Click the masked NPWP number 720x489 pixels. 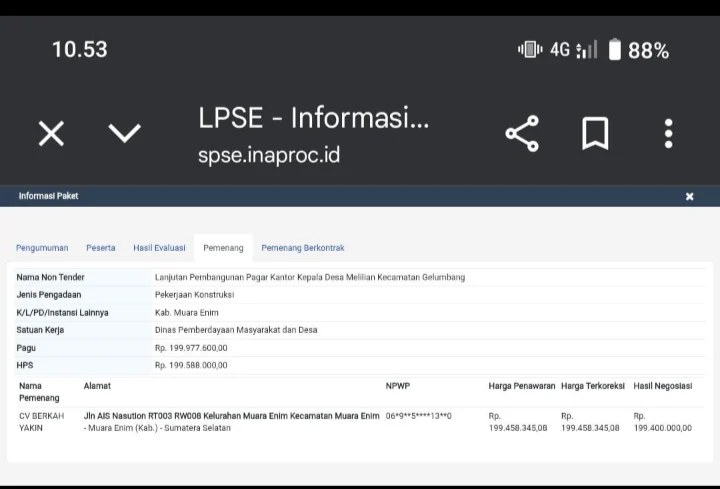pos(418,415)
